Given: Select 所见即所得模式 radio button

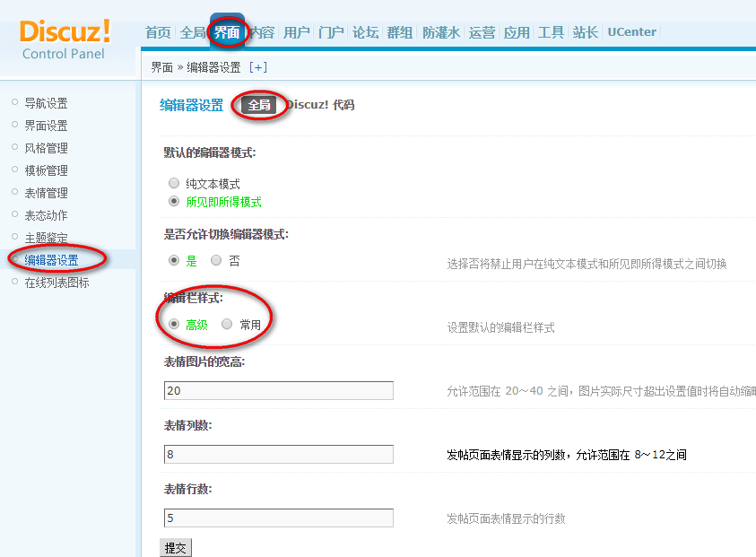Looking at the screenshot, I should pyautogui.click(x=174, y=201).
